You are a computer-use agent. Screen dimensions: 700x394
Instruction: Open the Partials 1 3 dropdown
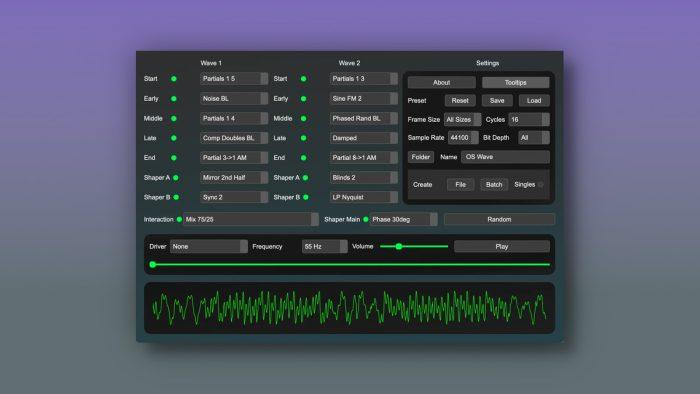click(364, 79)
